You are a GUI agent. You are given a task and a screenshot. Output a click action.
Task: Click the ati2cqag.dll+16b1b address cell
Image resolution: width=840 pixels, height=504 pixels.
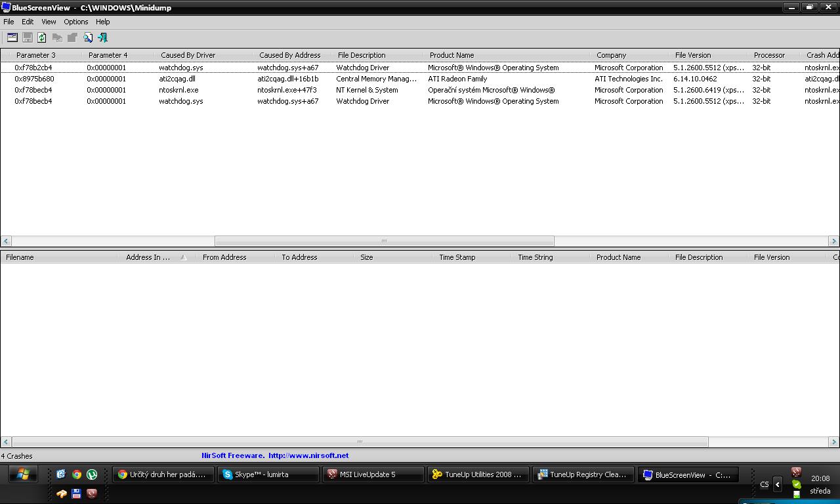click(x=288, y=79)
